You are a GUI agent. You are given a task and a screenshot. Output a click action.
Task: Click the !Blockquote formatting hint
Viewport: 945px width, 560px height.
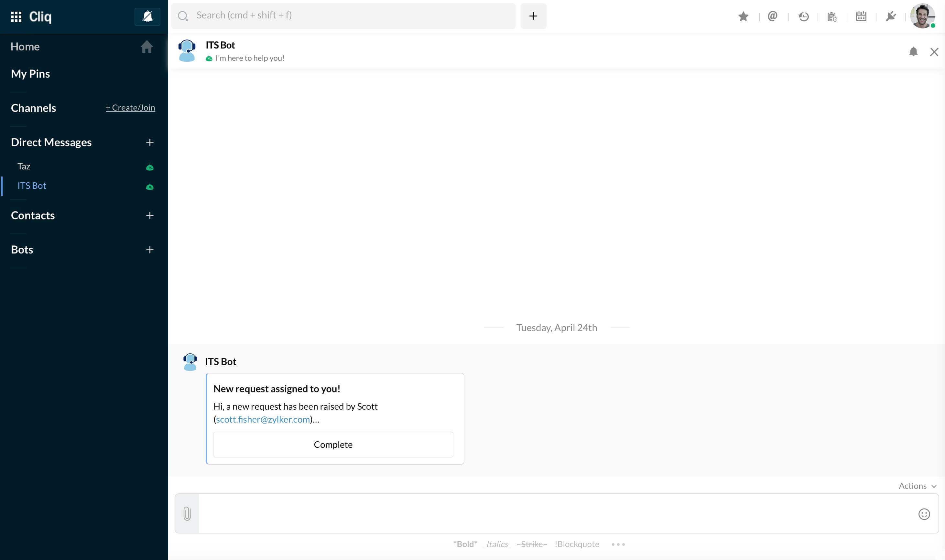pyautogui.click(x=577, y=544)
